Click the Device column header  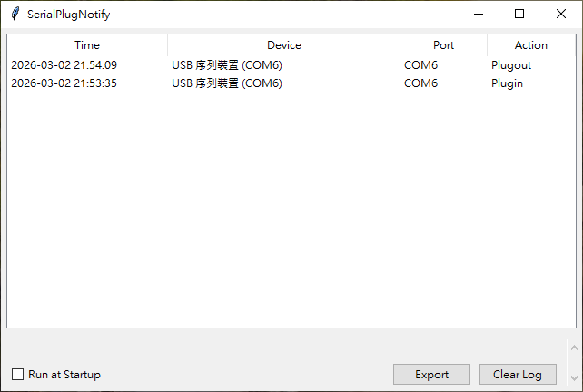(283, 44)
